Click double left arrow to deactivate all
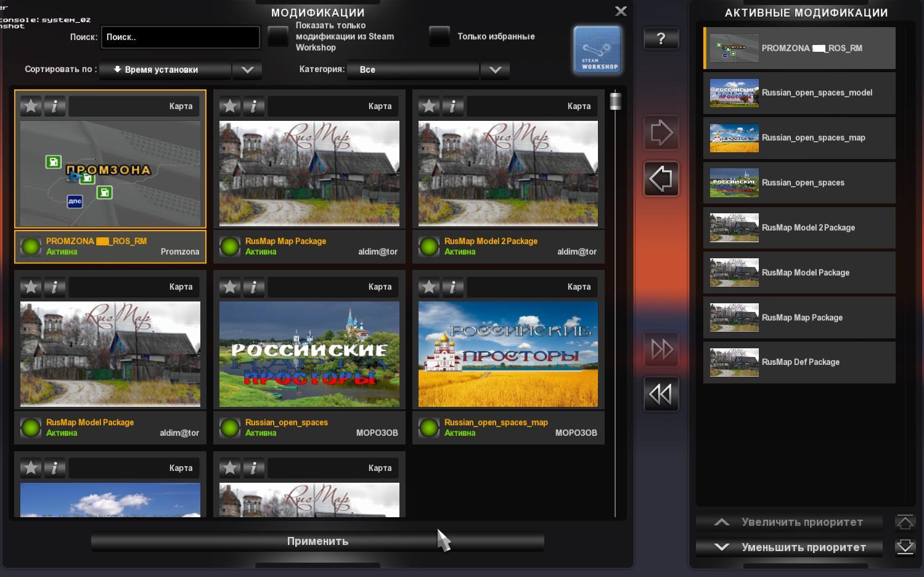The height and width of the screenshot is (577, 924). 661,394
